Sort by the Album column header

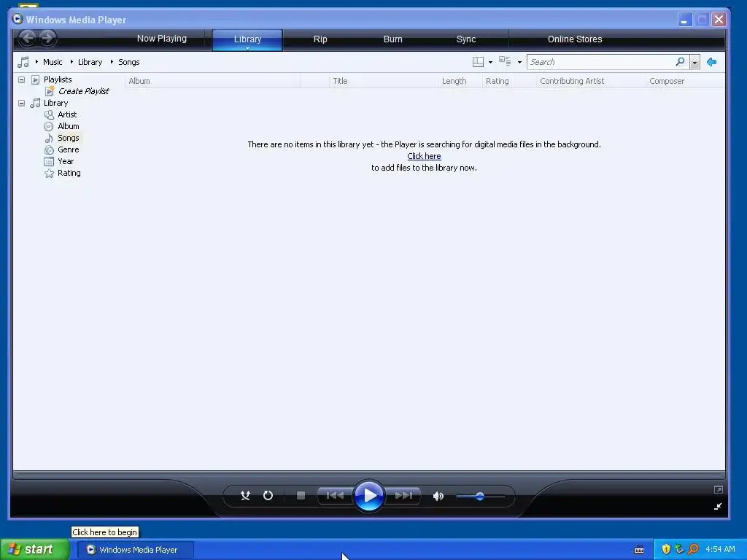213,81
